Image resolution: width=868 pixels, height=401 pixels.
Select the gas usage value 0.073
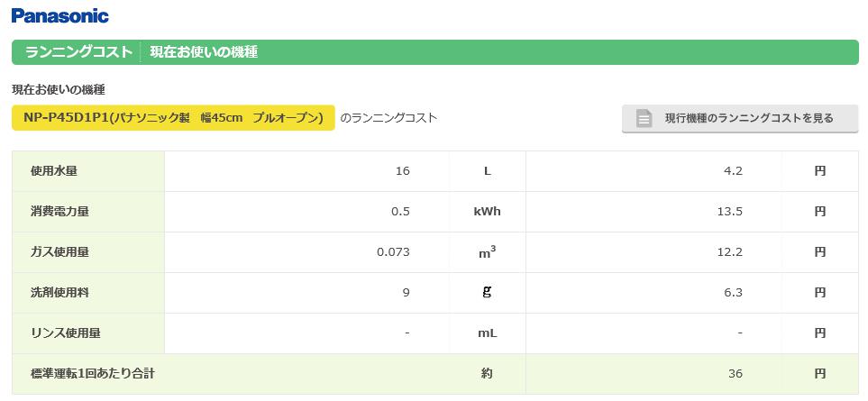click(x=393, y=252)
